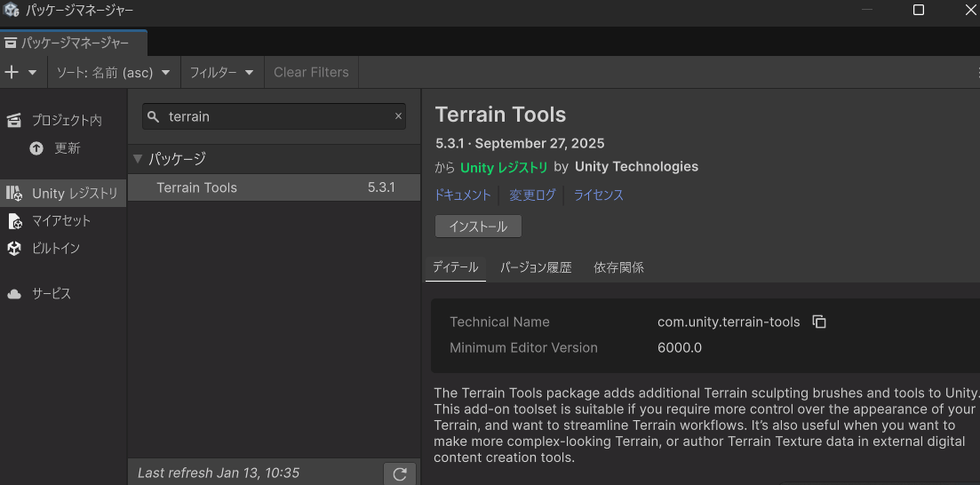Viewport: 980px width, 485px height.
Task: Clear the terrain search text
Action: coord(398,116)
